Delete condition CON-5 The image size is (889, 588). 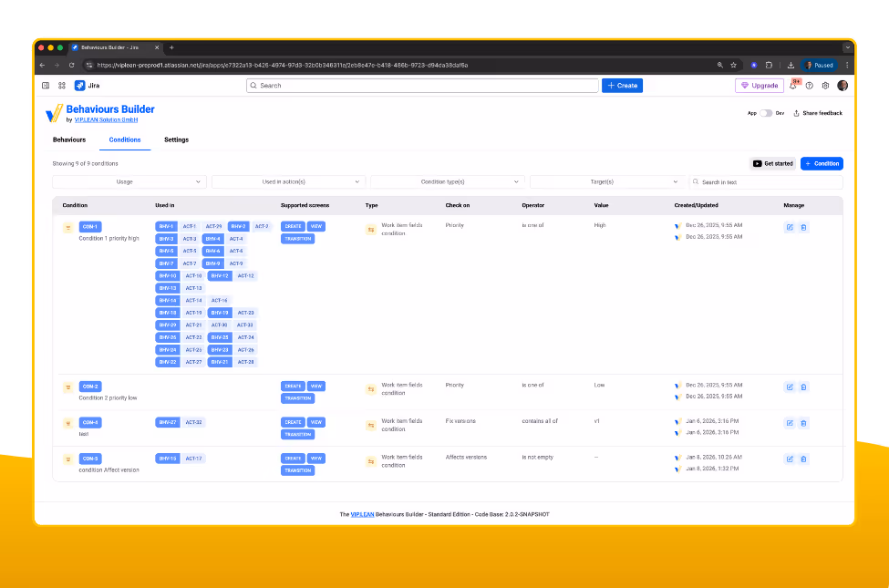803,459
